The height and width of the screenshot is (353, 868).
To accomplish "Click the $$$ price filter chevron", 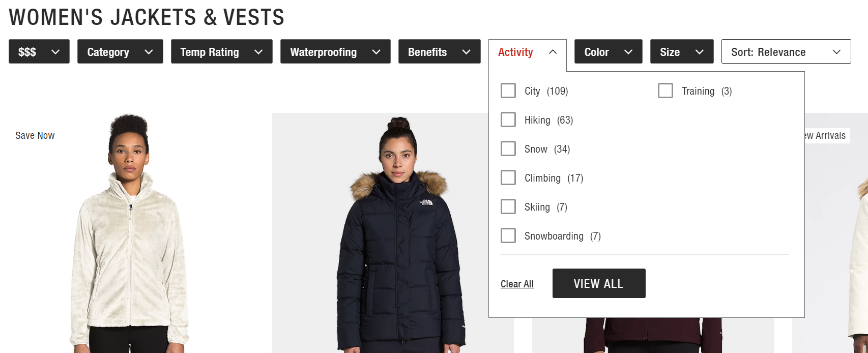I will coord(55,52).
